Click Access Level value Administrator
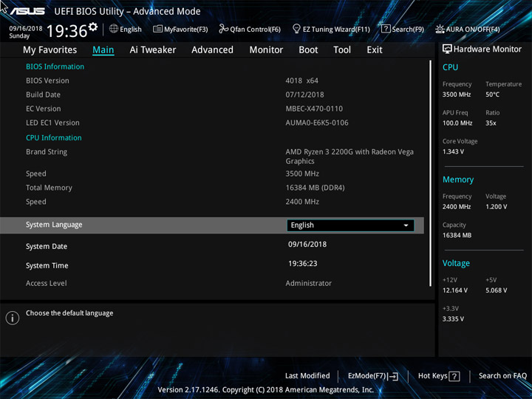This screenshot has width=532, height=399. coord(308,283)
